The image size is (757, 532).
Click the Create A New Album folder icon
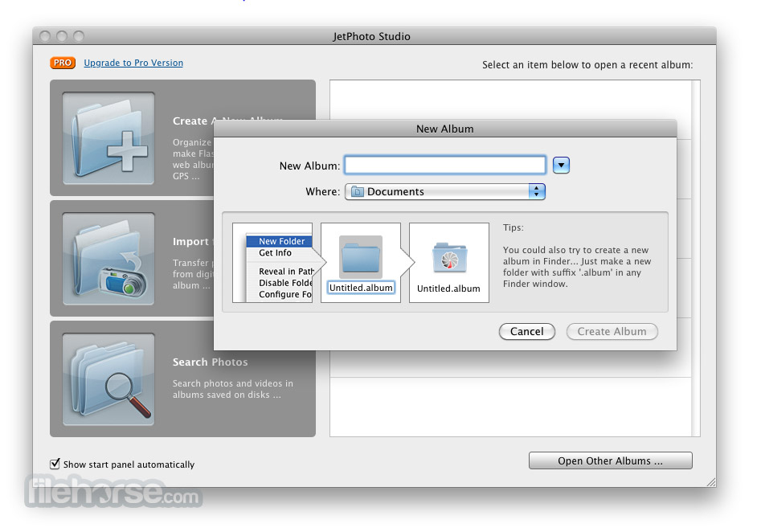pyautogui.click(x=108, y=138)
